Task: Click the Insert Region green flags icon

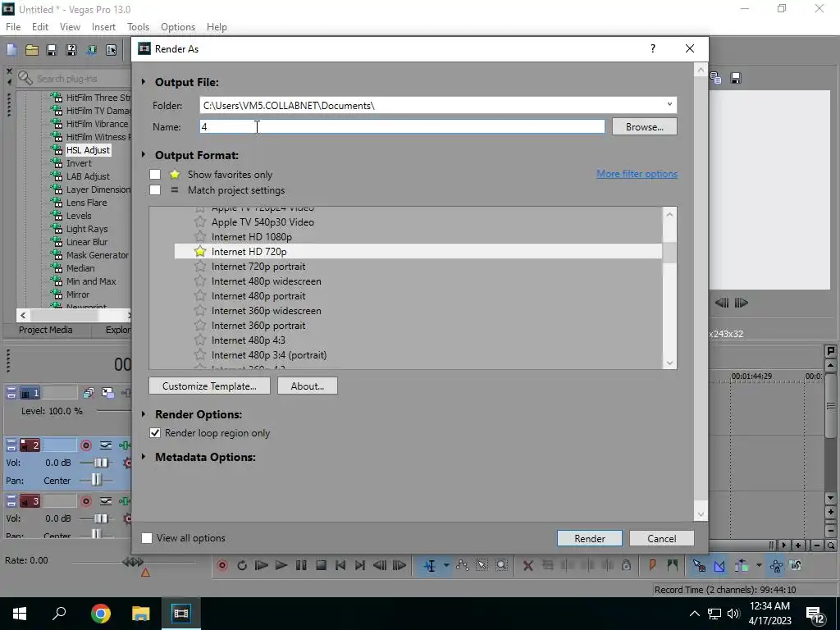Action: [x=672, y=565]
